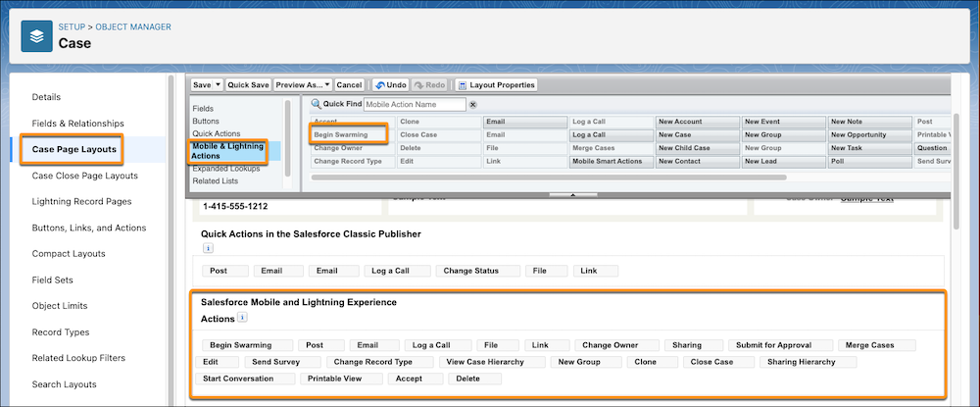Go to SETUP breadcrumb link
This screenshot has width=980, height=407.
(72, 26)
